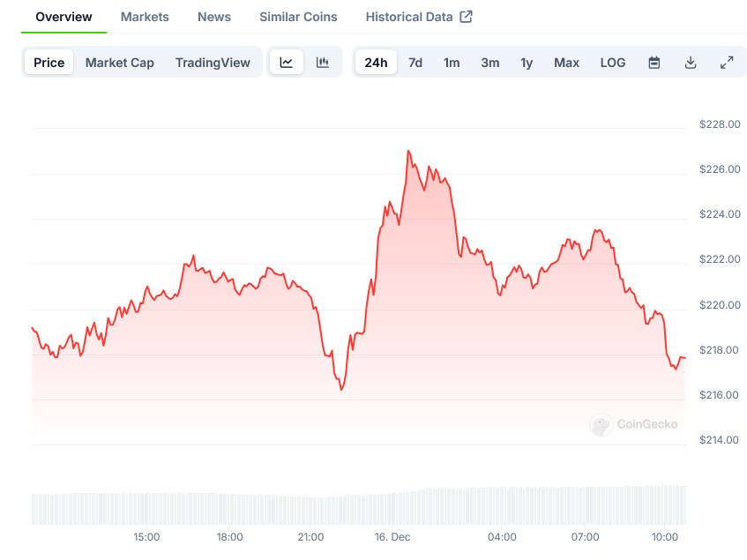747x560 pixels.
Task: Set time range to 1y
Action: click(x=527, y=63)
